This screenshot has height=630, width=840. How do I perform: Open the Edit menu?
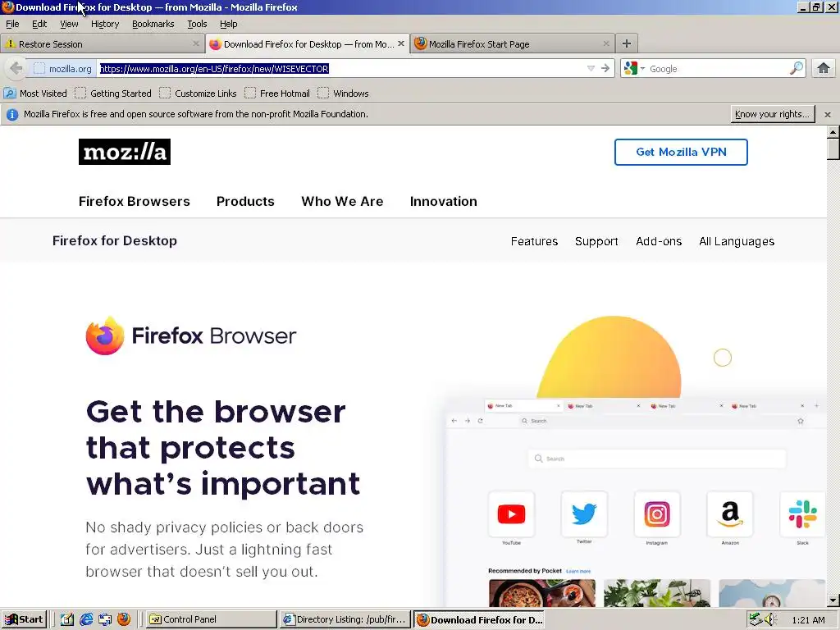39,24
